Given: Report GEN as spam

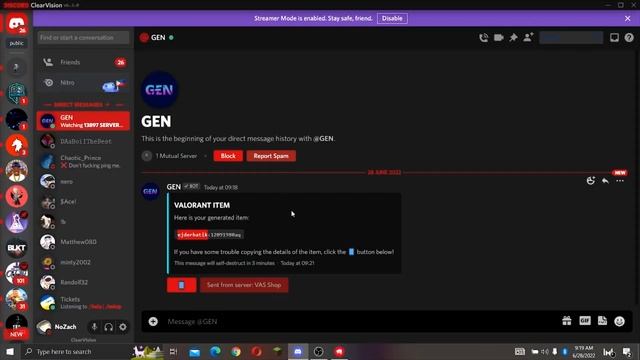Looking at the screenshot, I should [x=271, y=156].
